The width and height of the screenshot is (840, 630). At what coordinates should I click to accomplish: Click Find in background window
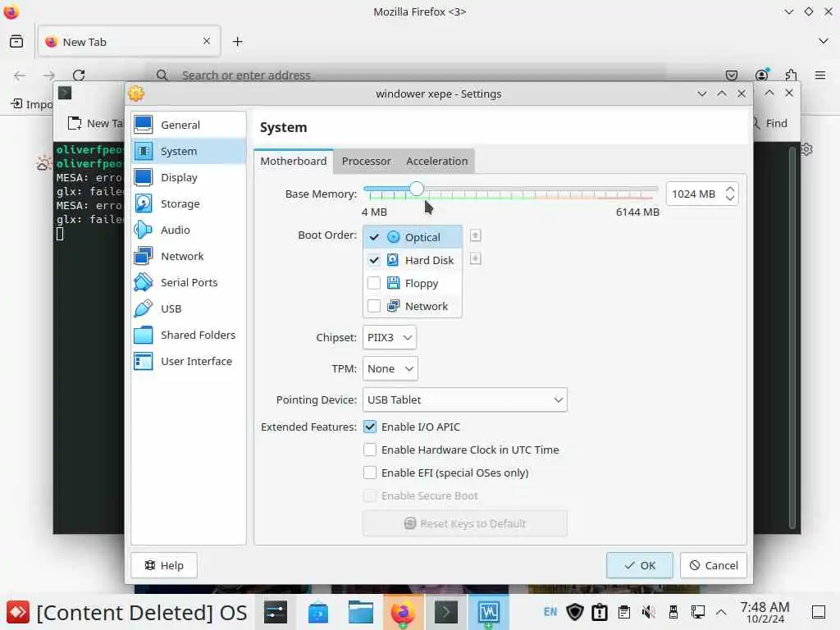pos(770,123)
